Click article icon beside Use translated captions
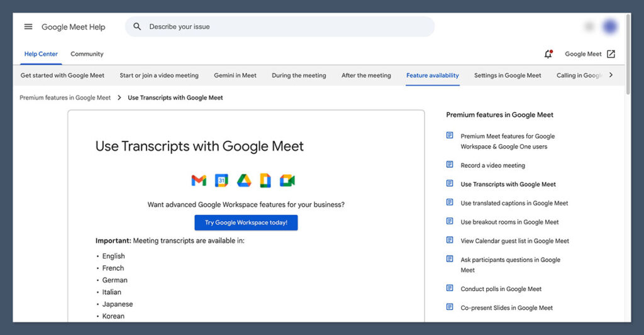 click(x=450, y=202)
